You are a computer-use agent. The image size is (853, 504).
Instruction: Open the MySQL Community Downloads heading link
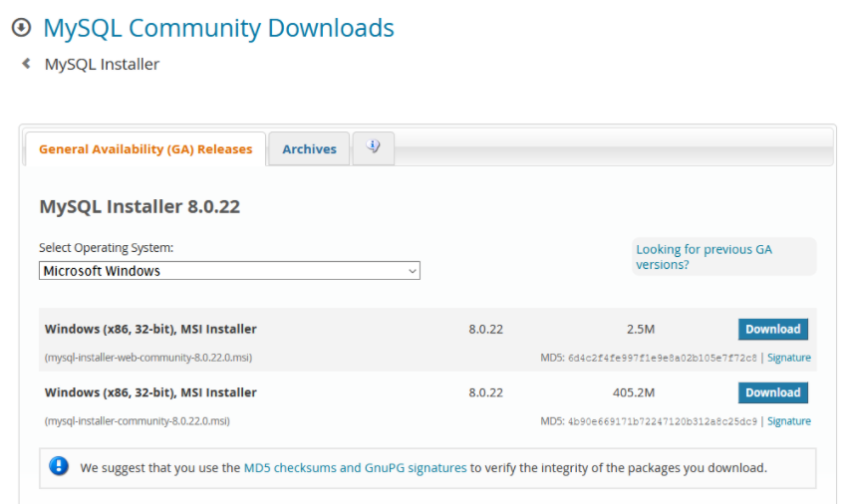(x=218, y=28)
